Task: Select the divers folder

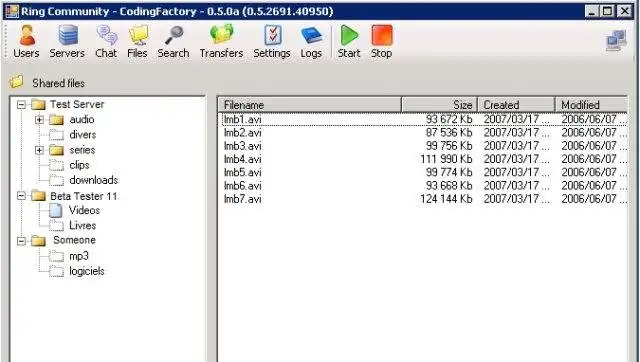Action: (82, 135)
